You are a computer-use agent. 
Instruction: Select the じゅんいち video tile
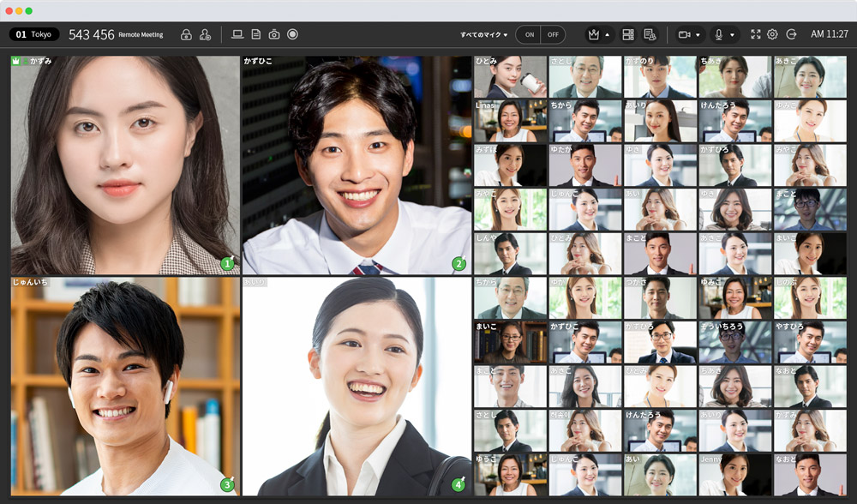pos(125,386)
